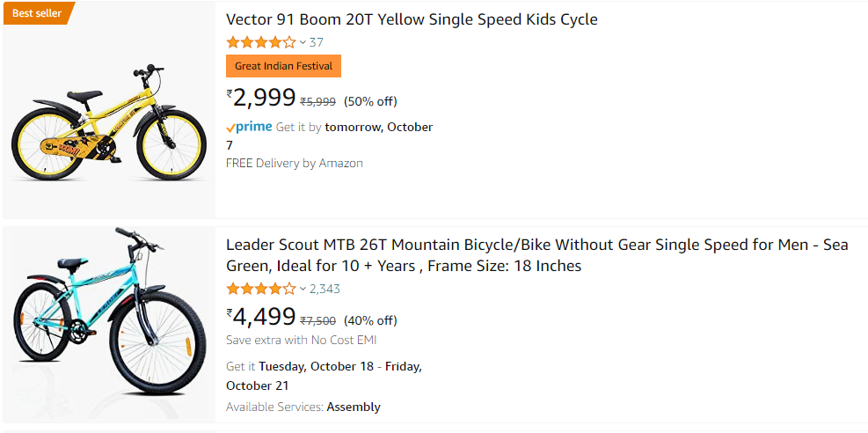Expand rating popover arrow beside 2,343 reviews
The width and height of the screenshot is (868, 433).
tap(303, 289)
